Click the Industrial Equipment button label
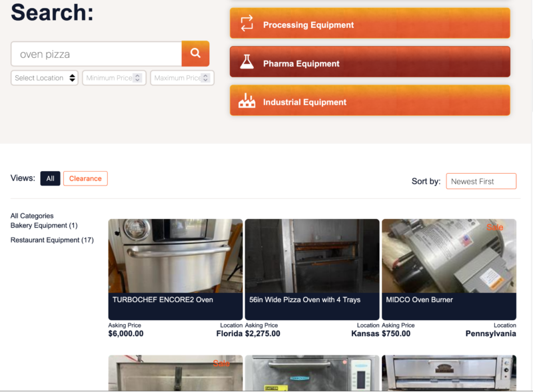The width and height of the screenshot is (533, 392). click(304, 102)
